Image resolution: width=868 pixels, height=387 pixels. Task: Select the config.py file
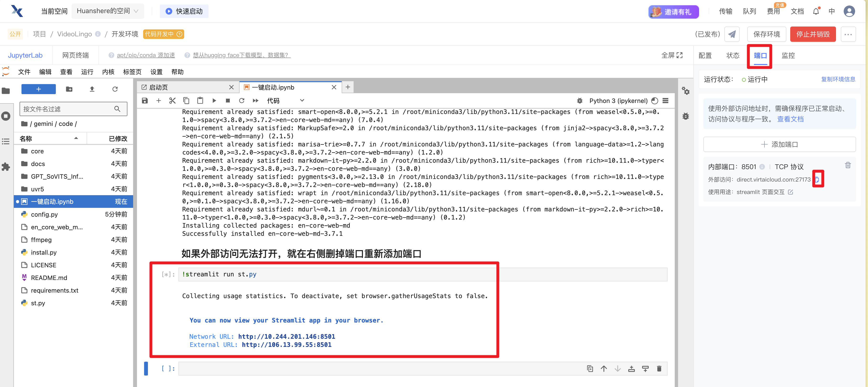pos(74,214)
